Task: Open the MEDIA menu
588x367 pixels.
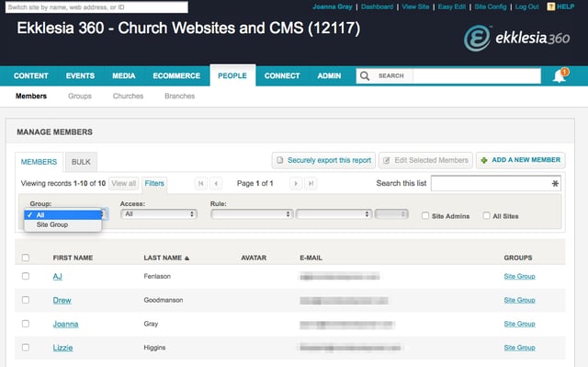Action: 124,75
